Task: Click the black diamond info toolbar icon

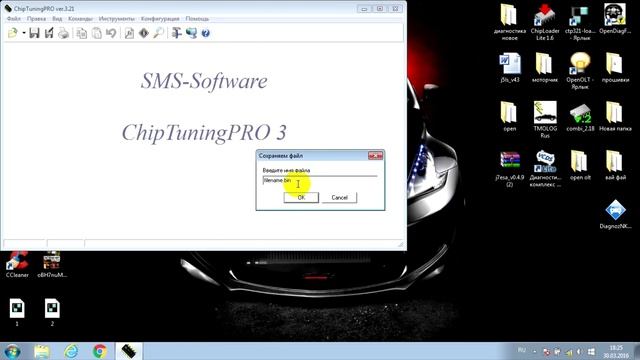Action: [x=144, y=33]
